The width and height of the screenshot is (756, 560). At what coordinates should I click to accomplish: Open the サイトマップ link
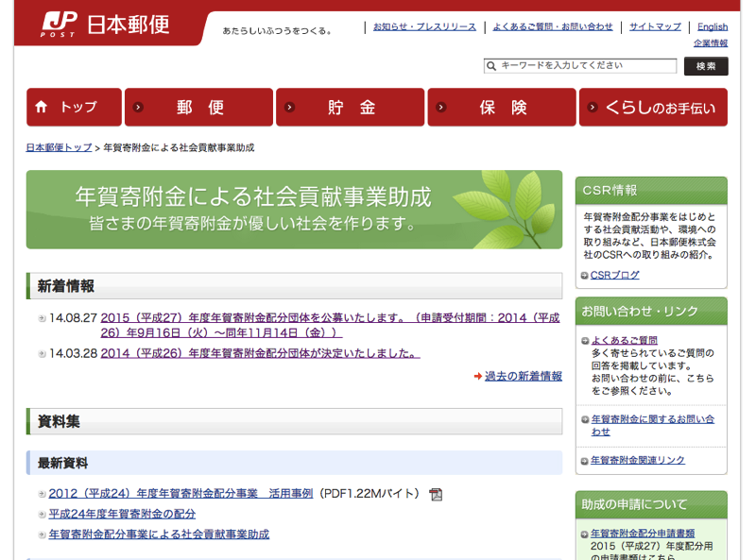pos(655,27)
